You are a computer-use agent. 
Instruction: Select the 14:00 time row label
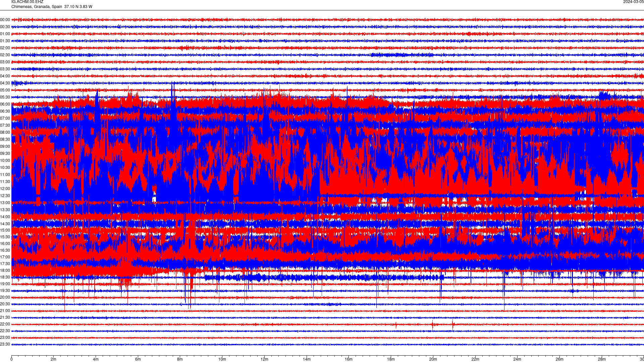click(5, 217)
